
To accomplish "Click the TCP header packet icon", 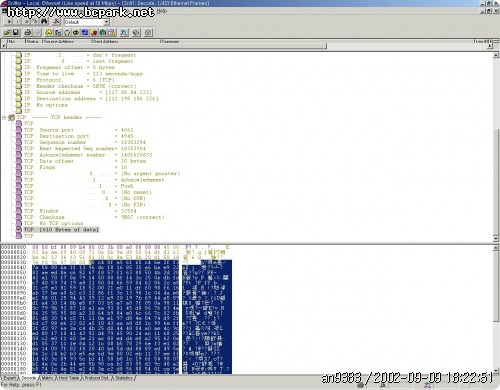I will 12,117.
